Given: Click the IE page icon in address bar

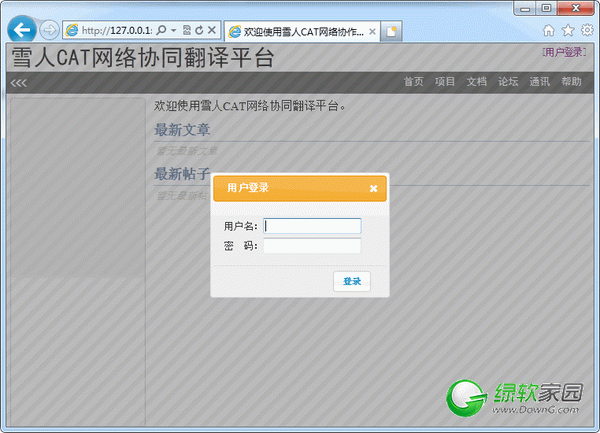Looking at the screenshot, I should click(x=72, y=30).
